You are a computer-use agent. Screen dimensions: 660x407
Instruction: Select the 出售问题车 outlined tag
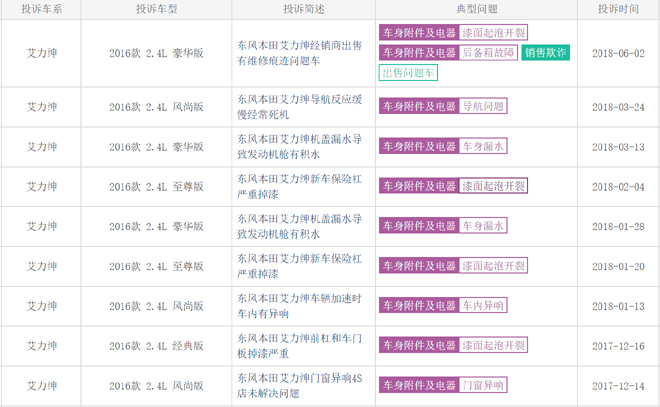(x=408, y=73)
